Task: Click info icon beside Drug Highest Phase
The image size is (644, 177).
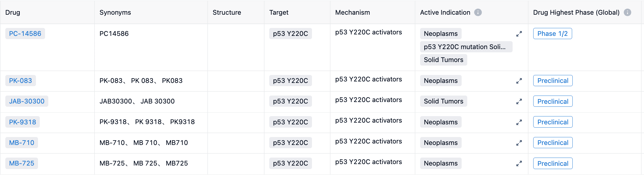Action: pyautogui.click(x=628, y=12)
